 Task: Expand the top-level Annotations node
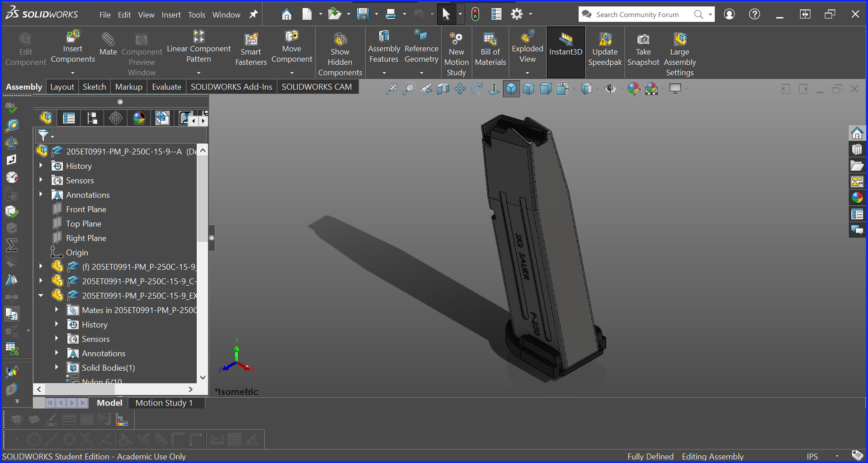click(x=41, y=194)
